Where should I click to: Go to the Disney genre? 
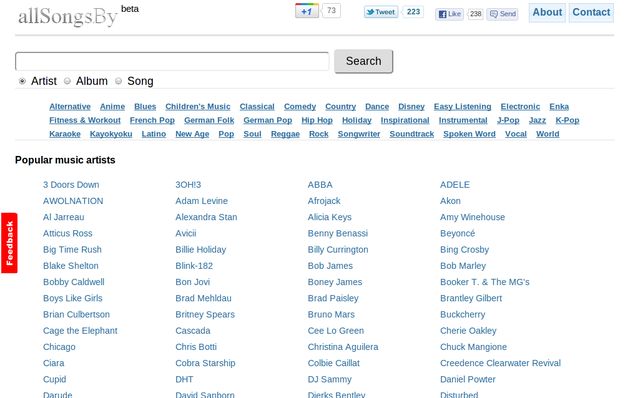pos(411,107)
